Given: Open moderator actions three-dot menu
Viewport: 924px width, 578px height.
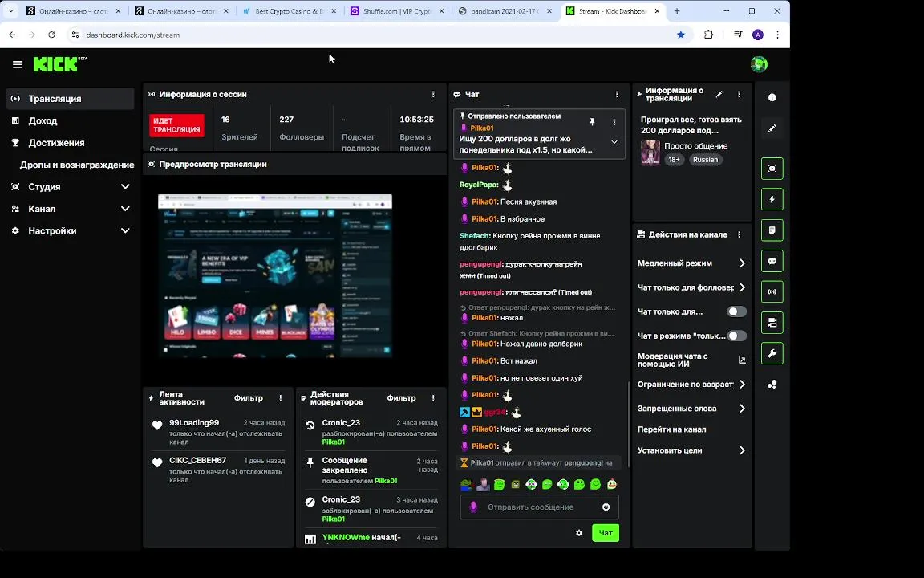Looking at the screenshot, I should click(433, 398).
